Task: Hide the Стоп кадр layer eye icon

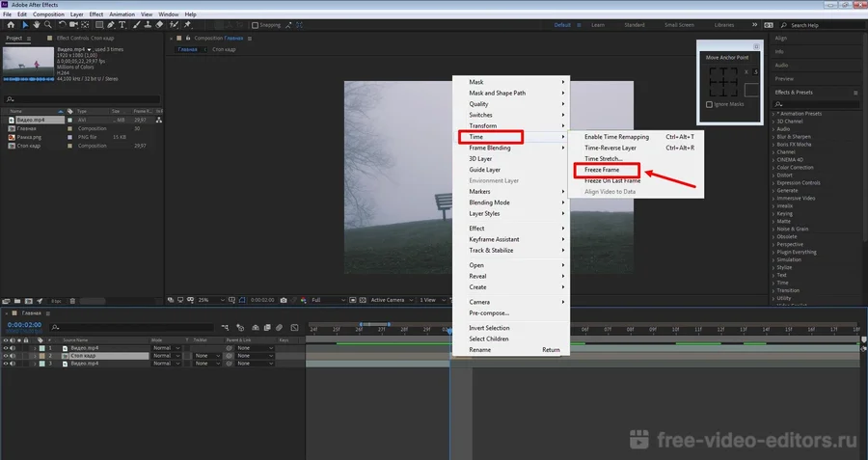Action: pyautogui.click(x=6, y=356)
